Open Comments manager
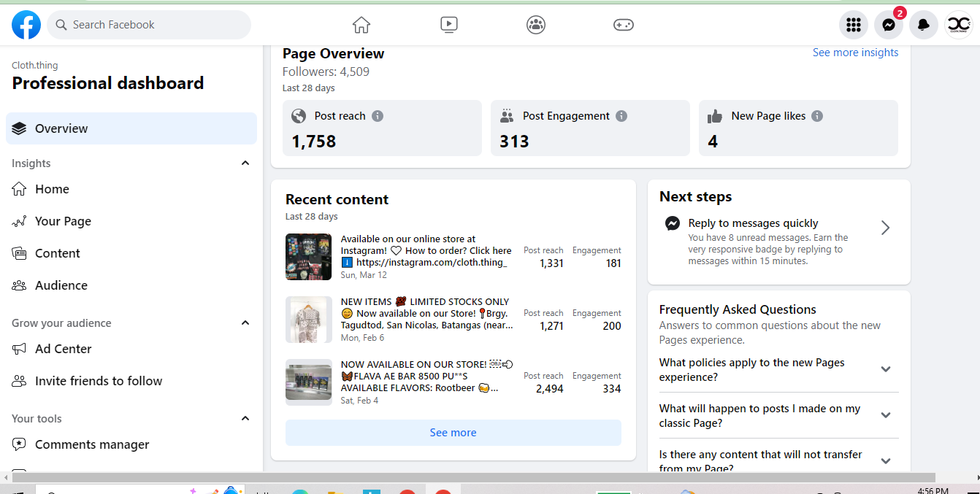Image resolution: width=980 pixels, height=494 pixels. tap(131, 444)
